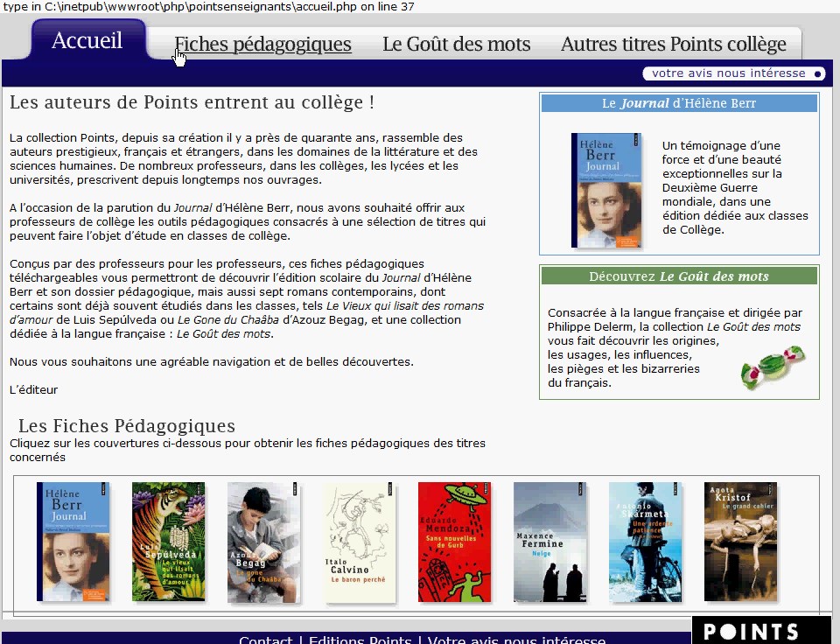Click the 'Découvrez Le Goût des mots' header
The width and height of the screenshot is (840, 644).
coord(679,276)
